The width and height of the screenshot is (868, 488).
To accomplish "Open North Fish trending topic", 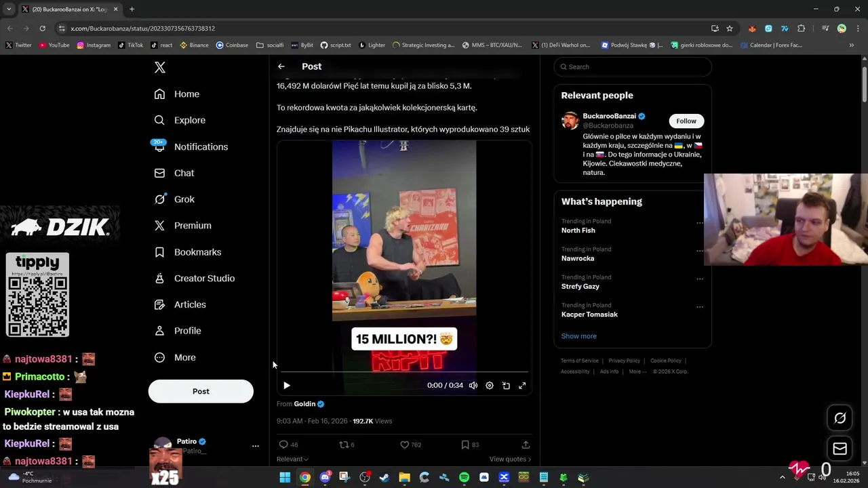I will point(578,230).
